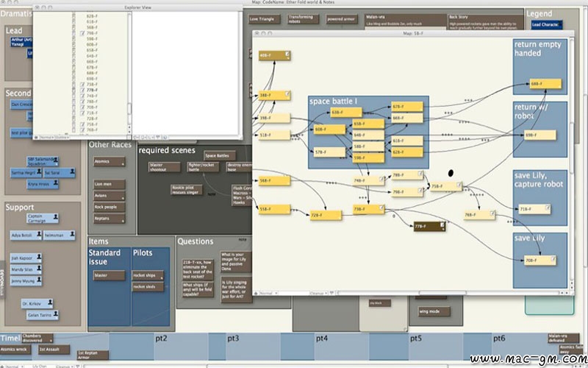Select the powered armor note
Screen dimensions: 588x368
tap(342, 19)
